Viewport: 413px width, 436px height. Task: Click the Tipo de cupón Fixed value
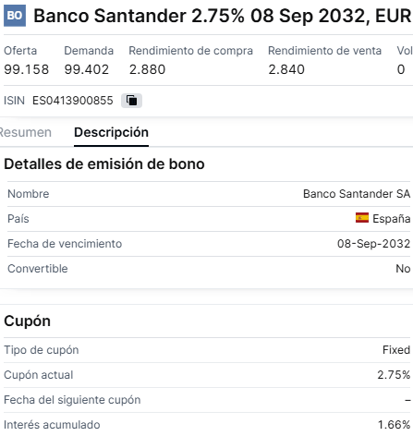[x=396, y=350]
